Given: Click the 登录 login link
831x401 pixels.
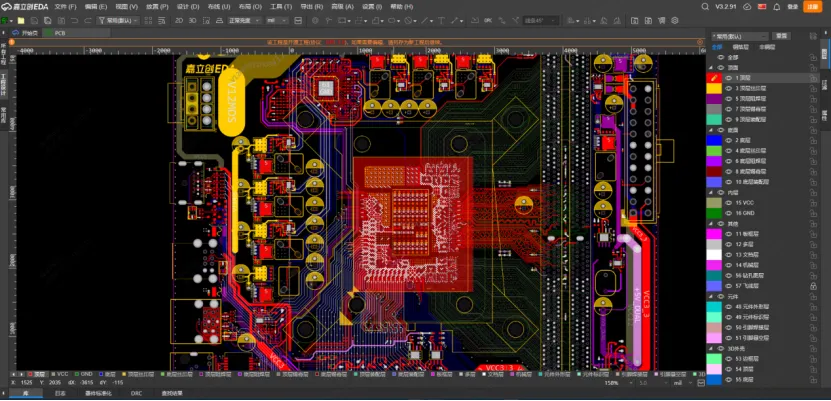Looking at the screenshot, I should 792,6.
